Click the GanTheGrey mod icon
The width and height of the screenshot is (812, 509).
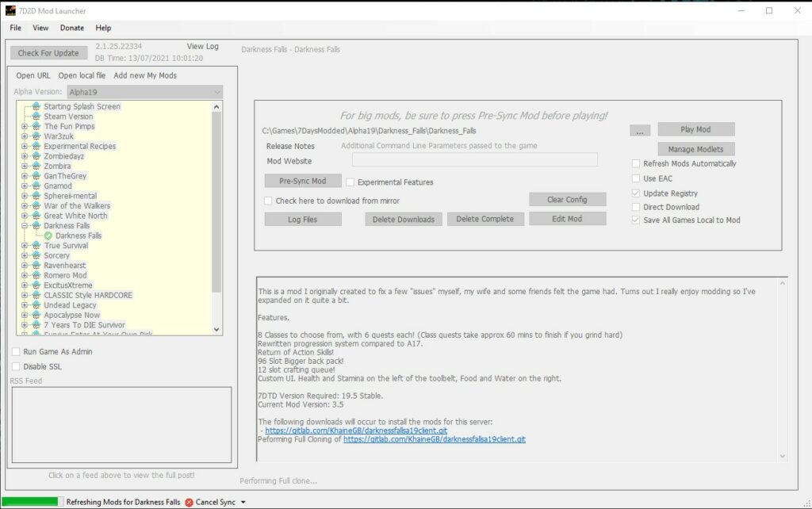[x=36, y=175]
